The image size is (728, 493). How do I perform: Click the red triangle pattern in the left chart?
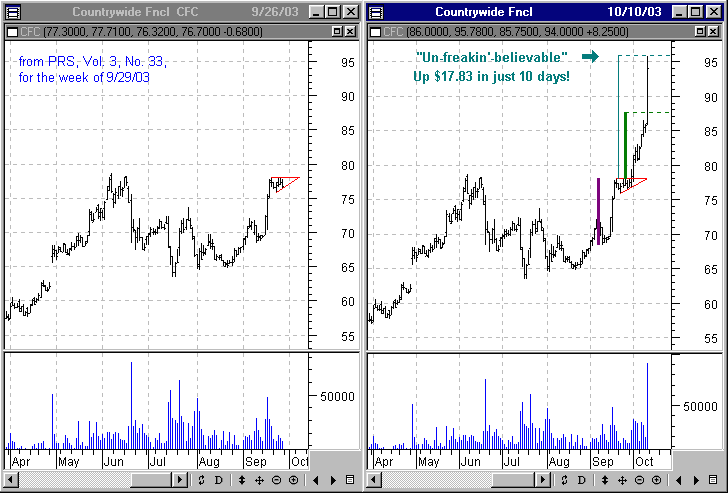(286, 184)
